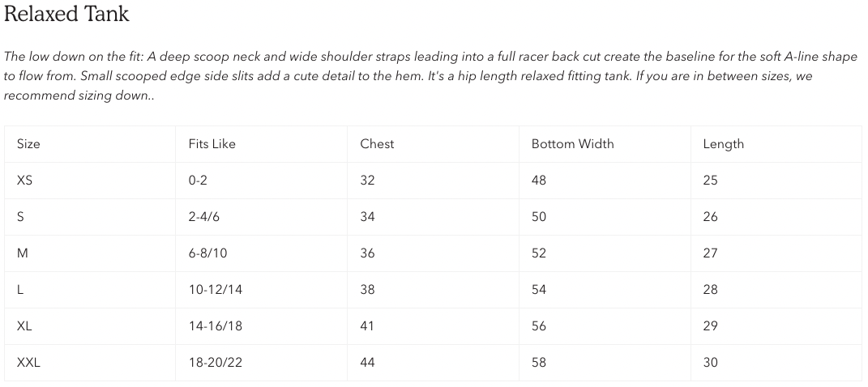Select chest value 36 in M row

point(367,253)
